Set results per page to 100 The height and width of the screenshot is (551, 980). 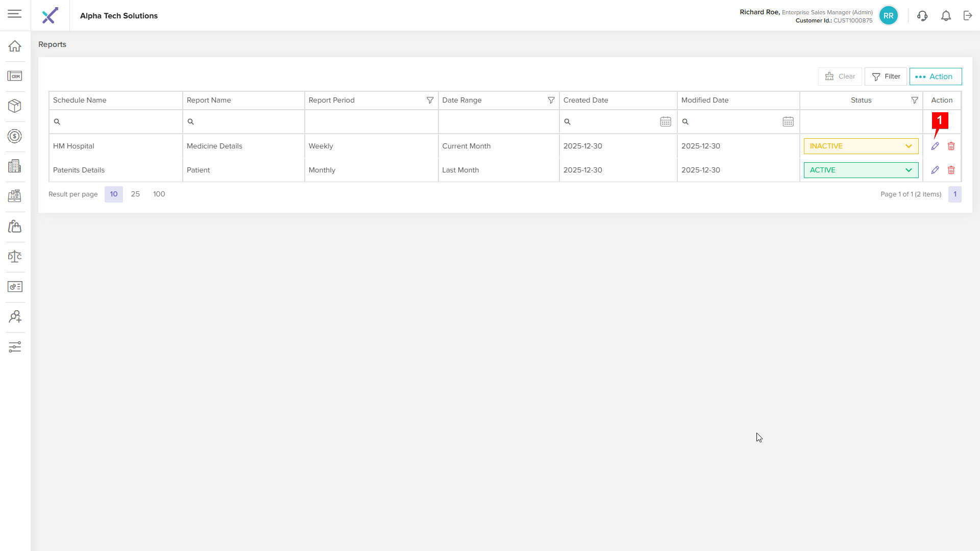[159, 194]
